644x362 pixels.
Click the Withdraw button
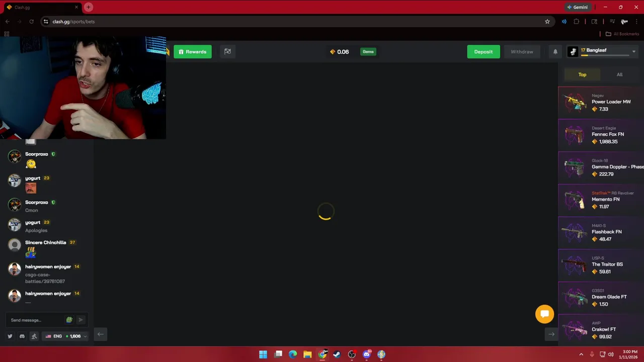pyautogui.click(x=522, y=52)
